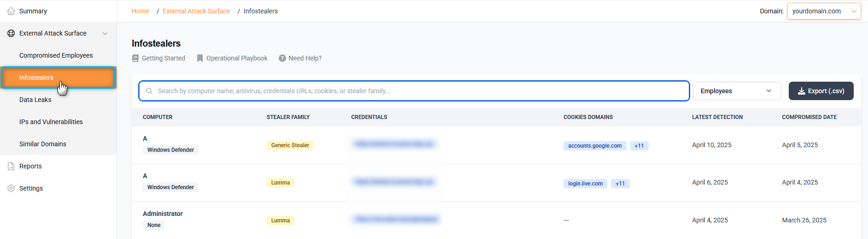Click the Settings gear icon
The height and width of the screenshot is (239, 868).
click(x=11, y=188)
